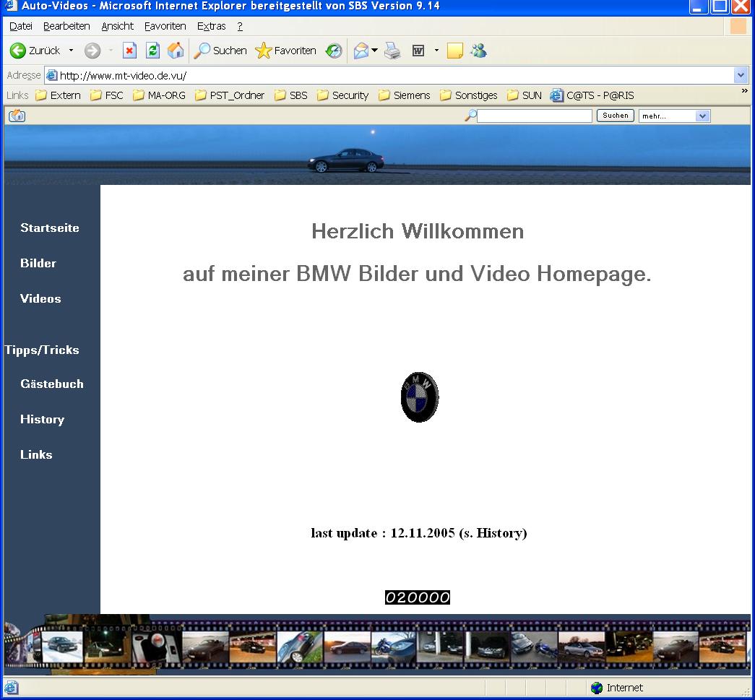
Task: Open the Messenger buddy icon
Action: [x=478, y=50]
